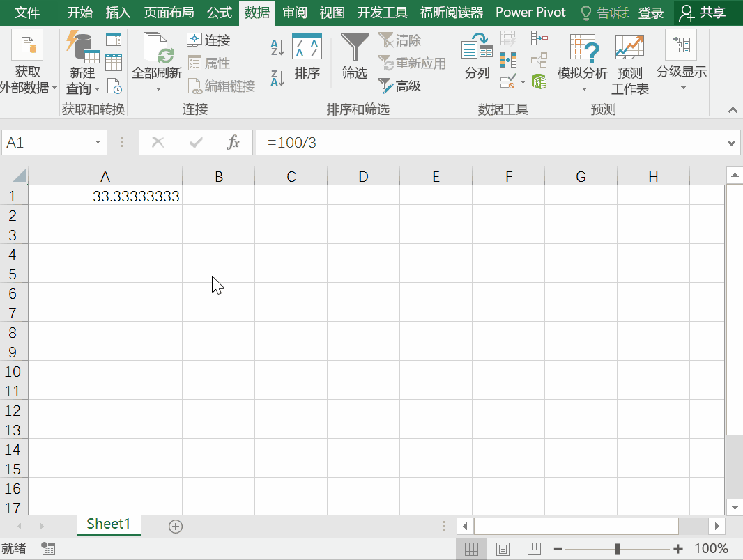This screenshot has width=743, height=560.
Task: Click the zoom slider handle
Action: (x=618, y=549)
